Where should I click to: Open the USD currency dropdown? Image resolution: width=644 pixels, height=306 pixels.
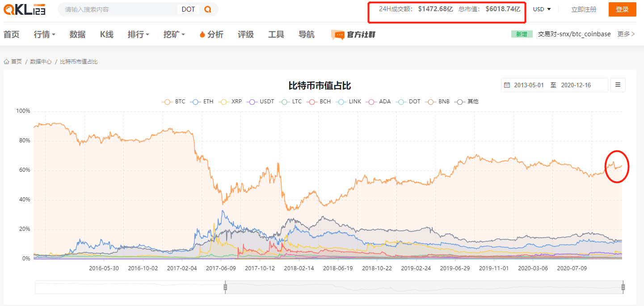[x=542, y=9]
